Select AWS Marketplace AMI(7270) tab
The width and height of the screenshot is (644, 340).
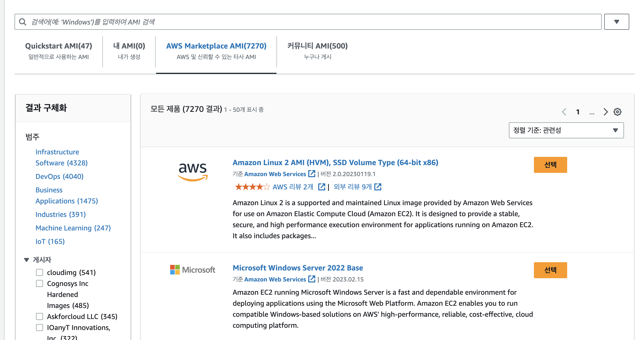(216, 51)
